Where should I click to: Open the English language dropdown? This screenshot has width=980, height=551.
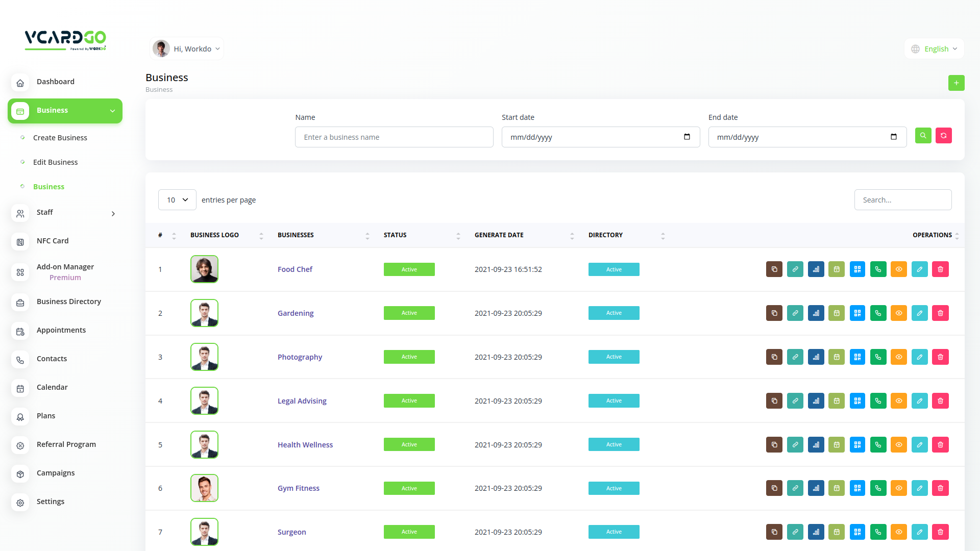[x=935, y=49]
